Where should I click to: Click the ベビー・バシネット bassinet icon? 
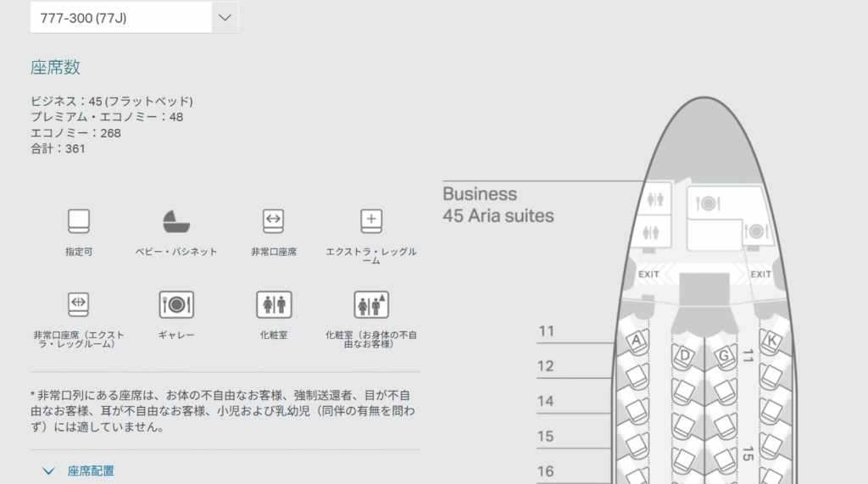176,221
